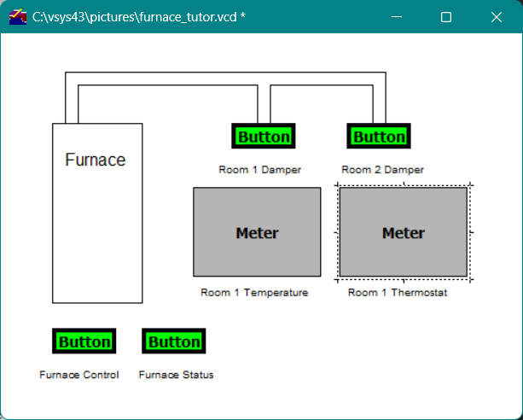The width and height of the screenshot is (523, 420).
Task: Click the top-left handle of Thermostat meter
Action: click(338, 184)
